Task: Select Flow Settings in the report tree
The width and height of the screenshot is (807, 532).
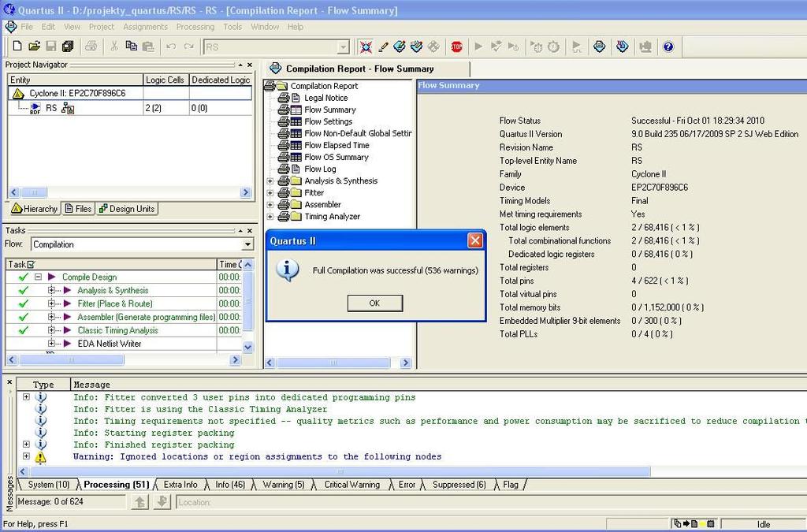Action: coord(329,121)
